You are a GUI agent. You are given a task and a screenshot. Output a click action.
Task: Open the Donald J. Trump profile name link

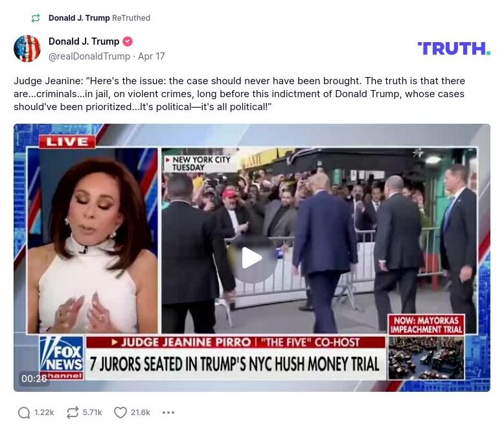pos(84,41)
